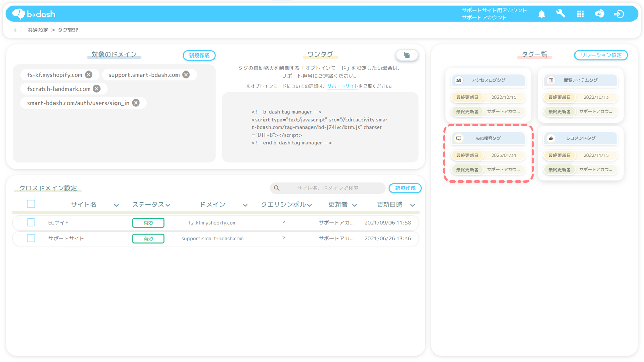This screenshot has height=362, width=644.
Task: Click the 有効 status of サポートサイト
Action: tap(148, 238)
